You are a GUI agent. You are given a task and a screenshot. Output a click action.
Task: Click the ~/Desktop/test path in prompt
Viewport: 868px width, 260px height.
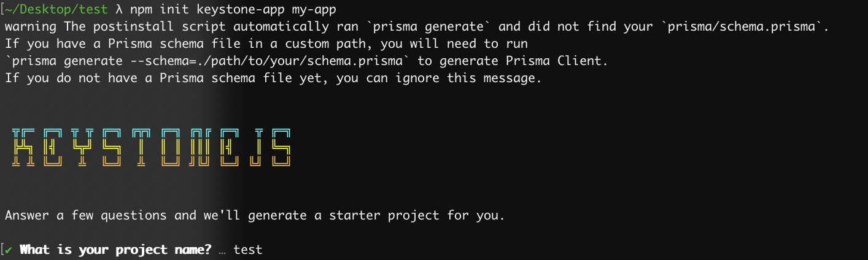[57, 9]
